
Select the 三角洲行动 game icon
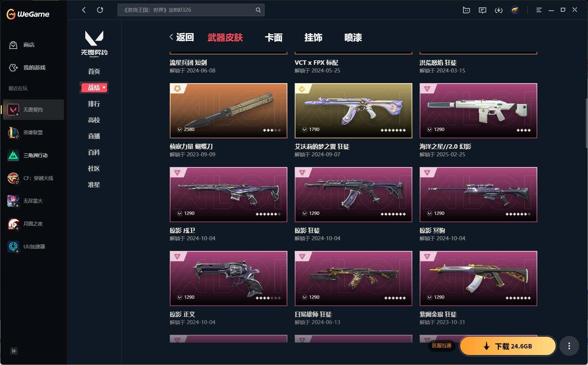pyautogui.click(x=13, y=155)
